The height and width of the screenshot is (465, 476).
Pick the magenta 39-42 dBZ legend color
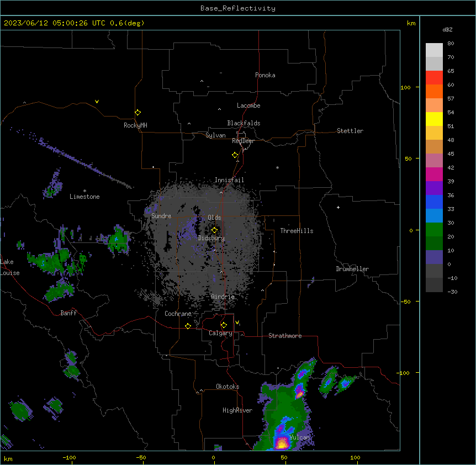coord(434,174)
